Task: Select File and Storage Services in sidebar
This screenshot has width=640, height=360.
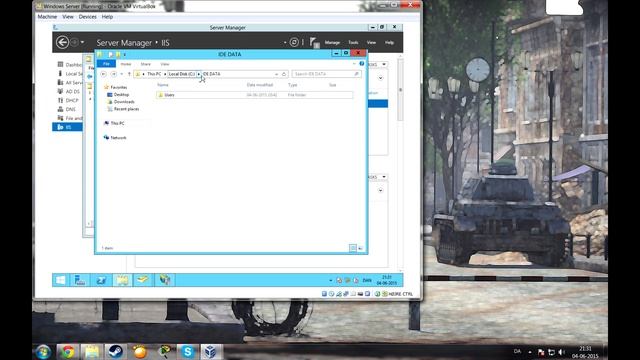Action: (x=69, y=118)
